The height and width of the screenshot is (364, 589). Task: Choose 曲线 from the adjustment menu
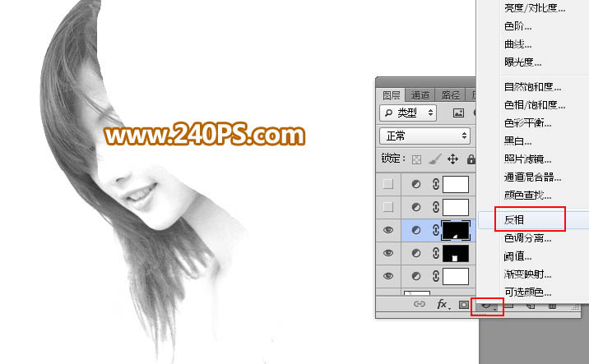(518, 44)
